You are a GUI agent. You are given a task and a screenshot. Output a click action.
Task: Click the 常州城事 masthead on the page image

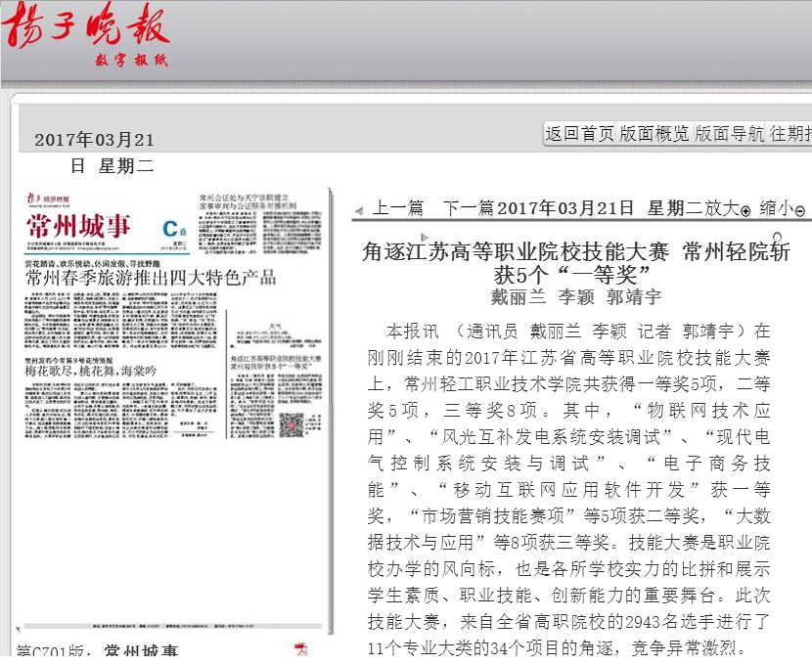78,226
